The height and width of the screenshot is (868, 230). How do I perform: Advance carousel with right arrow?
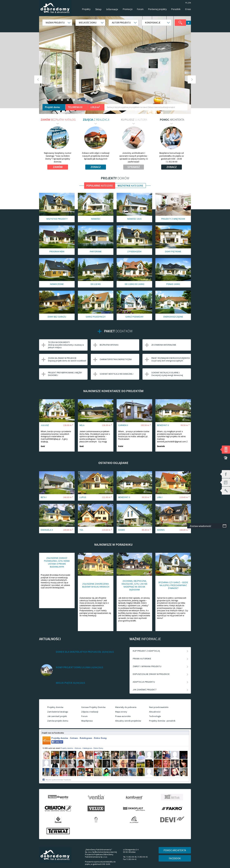pos(192,79)
